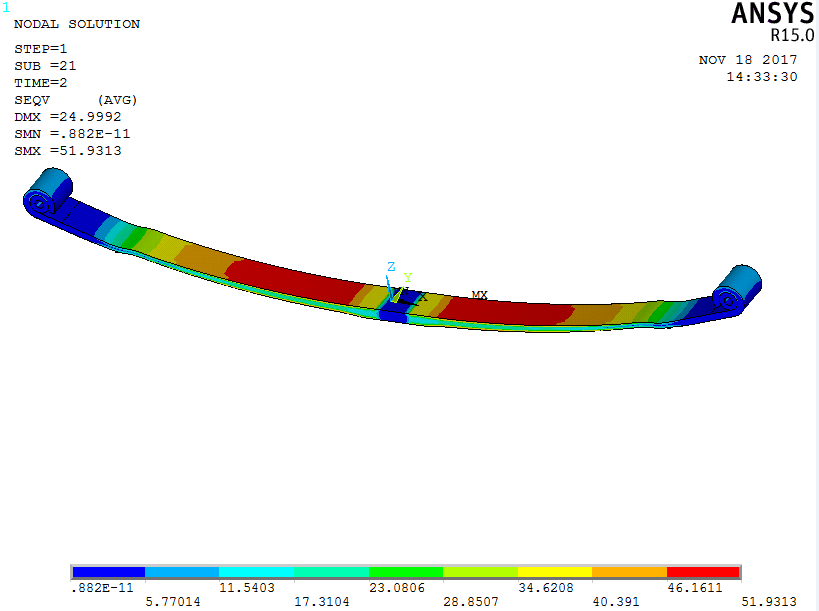Pick the red legend color band
The height and width of the screenshot is (611, 819).
coord(703,572)
